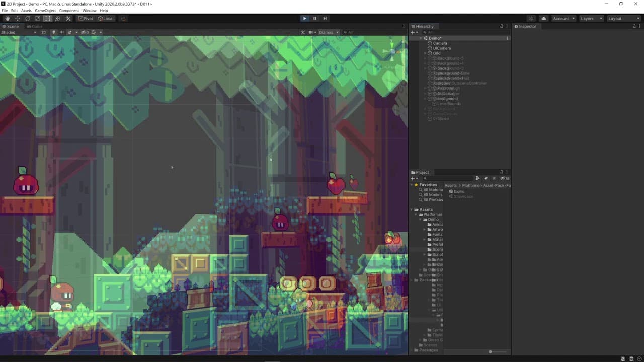This screenshot has height=362, width=644.
Task: Lock the Inspector panel
Action: [x=633, y=26]
